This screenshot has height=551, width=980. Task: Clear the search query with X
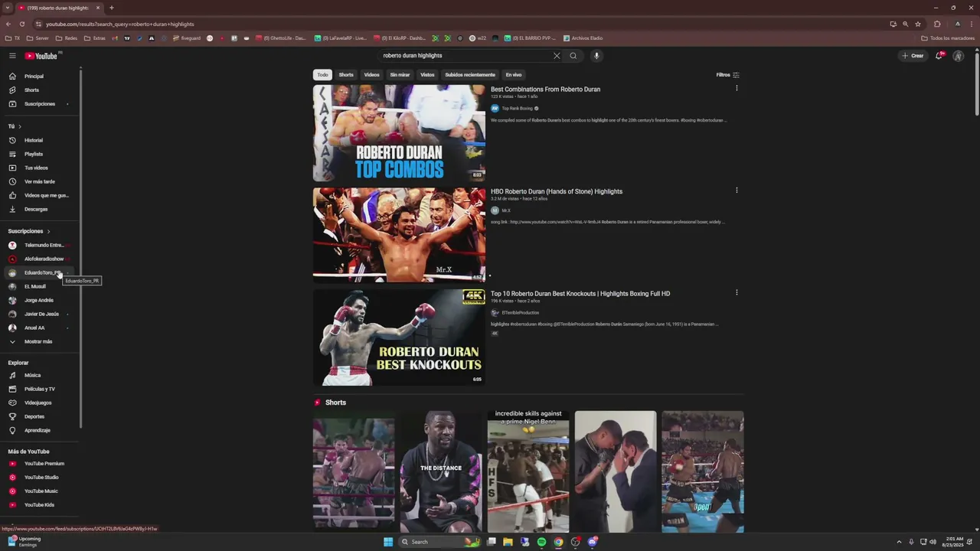coord(557,56)
